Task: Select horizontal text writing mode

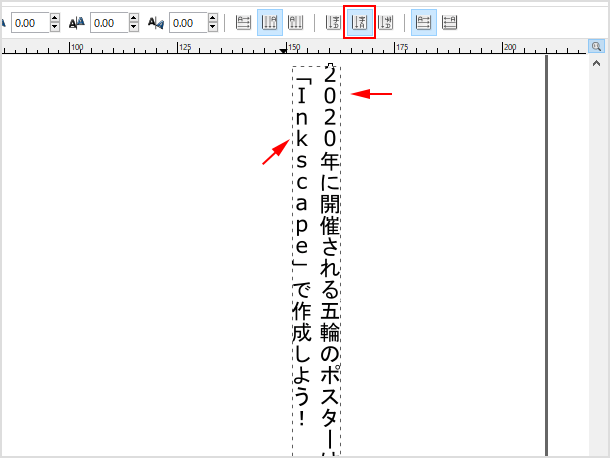Action: tap(243, 23)
